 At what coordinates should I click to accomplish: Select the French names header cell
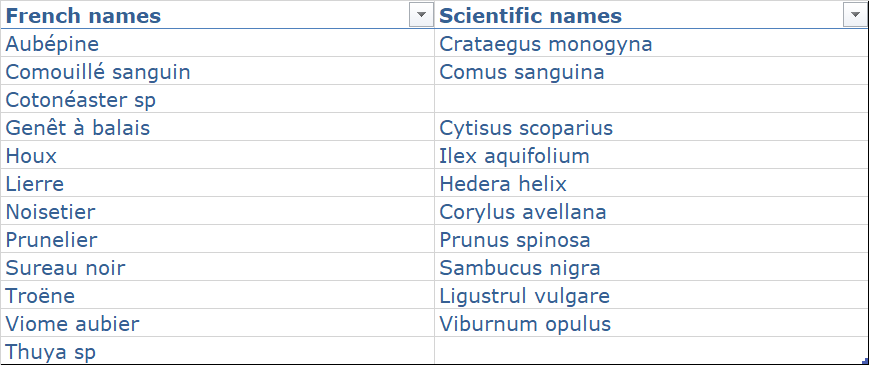217,15
